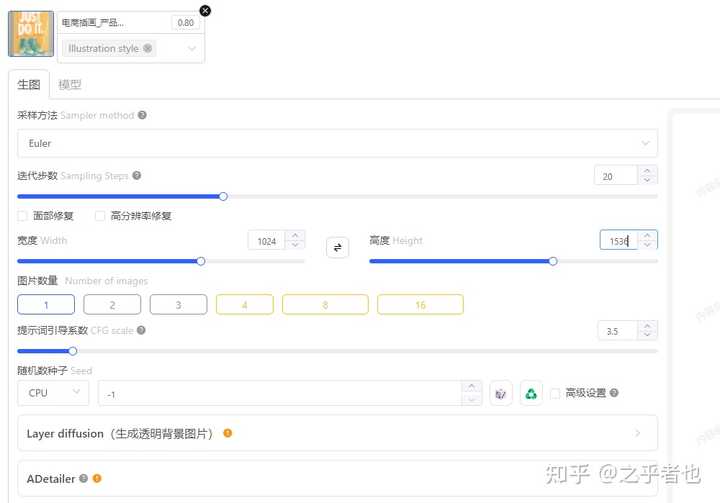The width and height of the screenshot is (720, 503).
Task: Click Sampling Steps help question icon
Action: [136, 175]
